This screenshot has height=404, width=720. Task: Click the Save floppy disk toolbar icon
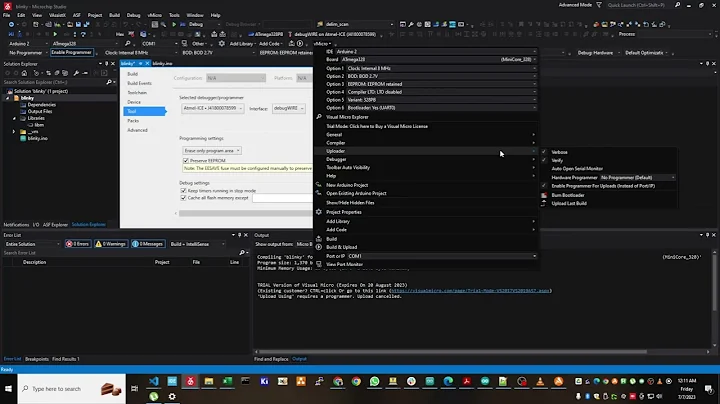tap(78, 24)
